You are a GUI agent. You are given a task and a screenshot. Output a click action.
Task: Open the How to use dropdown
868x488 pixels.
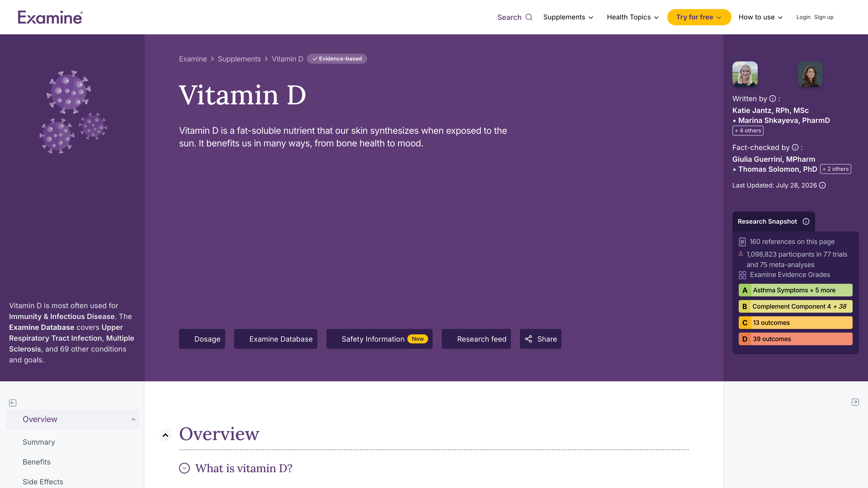[760, 17]
